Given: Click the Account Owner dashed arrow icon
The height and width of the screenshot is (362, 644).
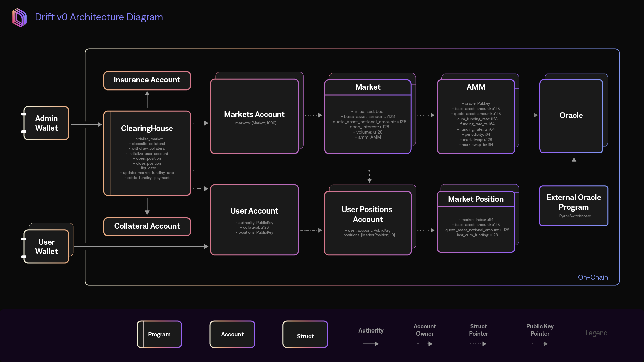Looking at the screenshot, I should [425, 344].
